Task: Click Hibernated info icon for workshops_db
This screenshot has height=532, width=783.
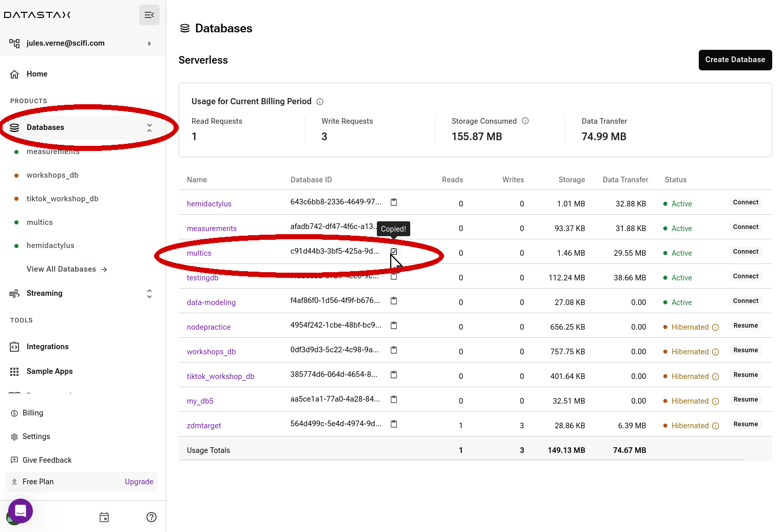Action: 716,352
